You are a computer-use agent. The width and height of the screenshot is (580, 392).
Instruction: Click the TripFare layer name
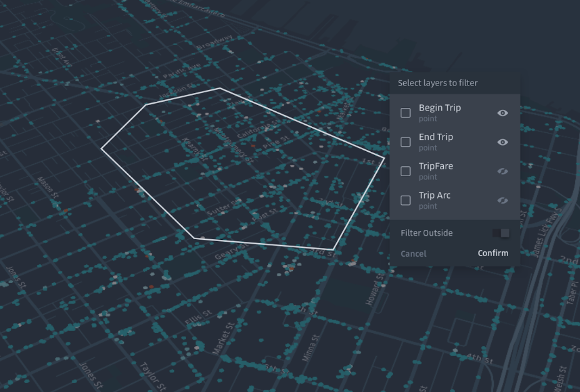click(436, 166)
